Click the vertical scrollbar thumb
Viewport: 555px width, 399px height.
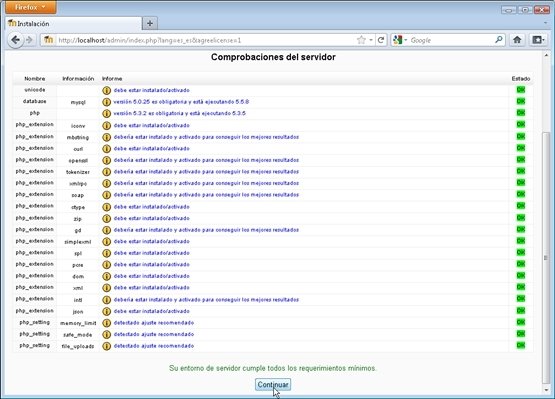tap(546, 258)
